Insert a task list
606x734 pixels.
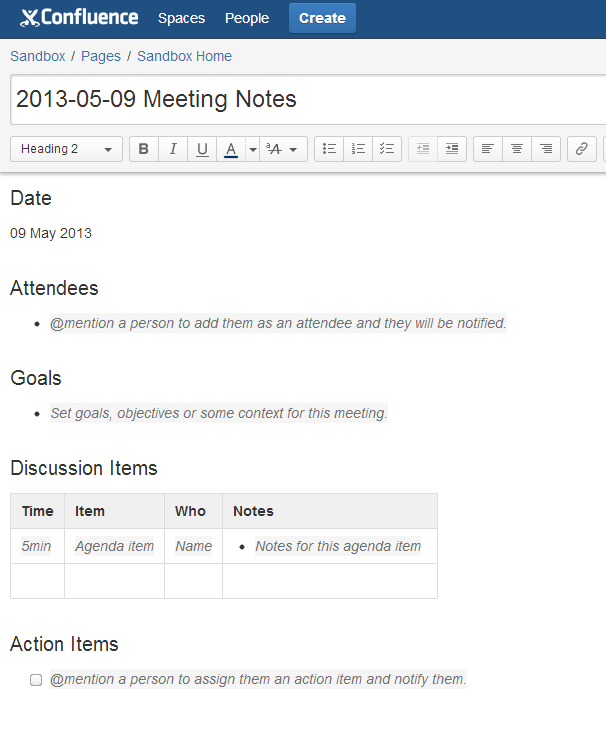pyautogui.click(x=387, y=149)
